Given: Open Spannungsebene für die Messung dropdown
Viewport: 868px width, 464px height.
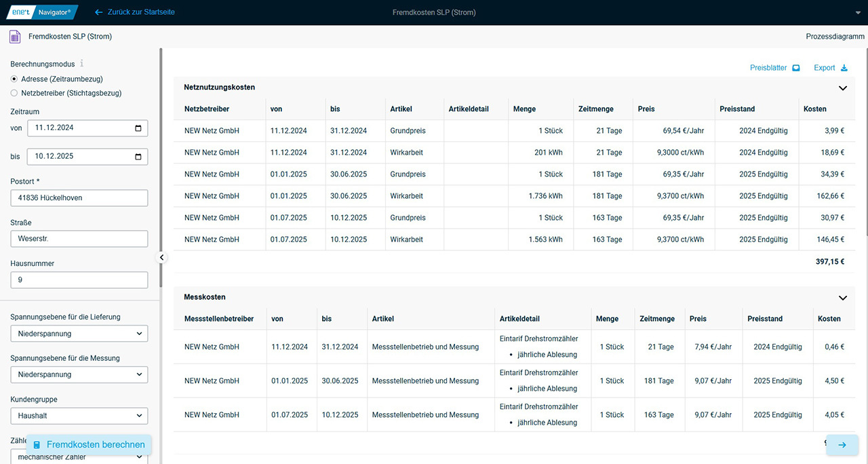Looking at the screenshot, I should click(x=79, y=374).
